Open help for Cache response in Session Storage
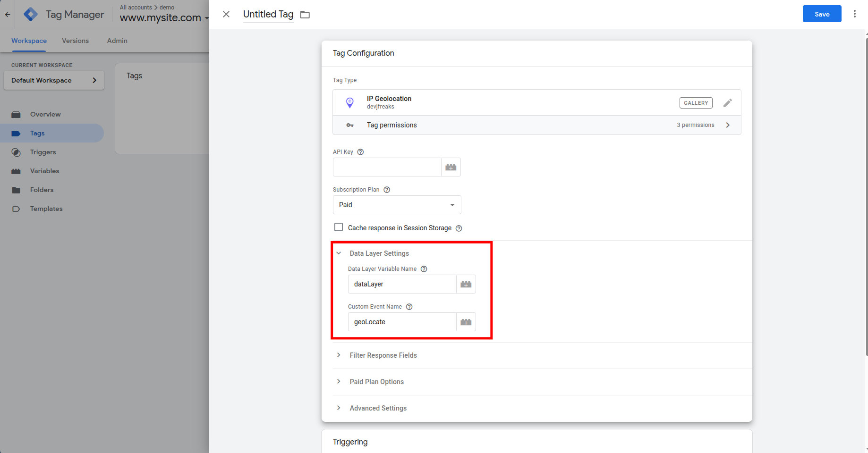The image size is (868, 453). tap(459, 228)
